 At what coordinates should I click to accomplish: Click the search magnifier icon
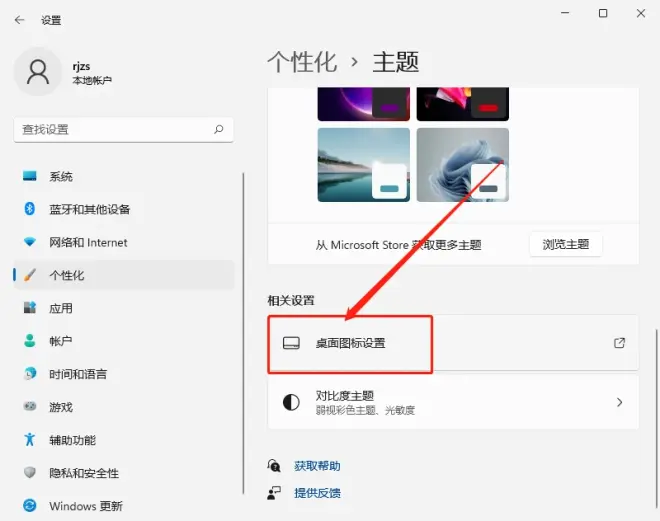click(218, 129)
